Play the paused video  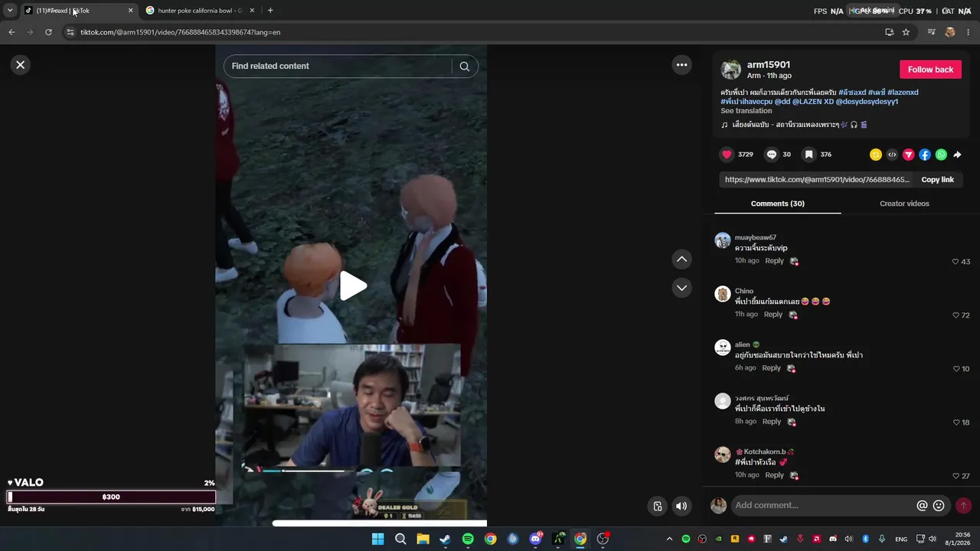pyautogui.click(x=353, y=286)
